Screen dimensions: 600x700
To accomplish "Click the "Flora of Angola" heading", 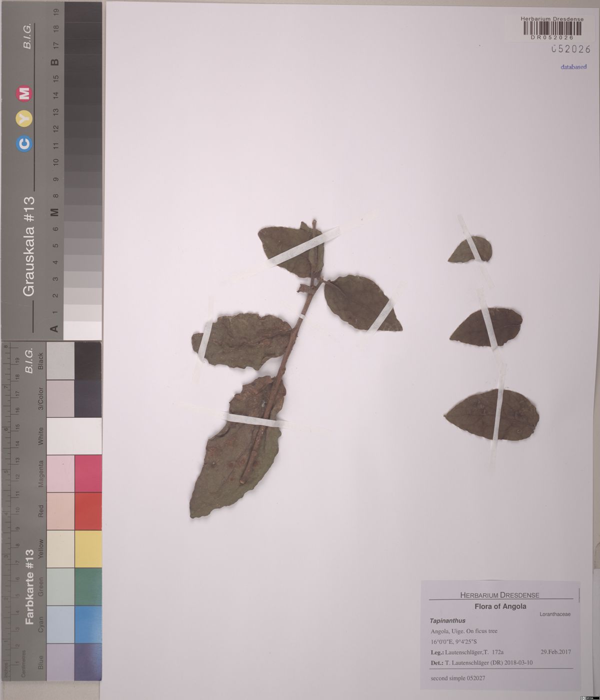I will click(x=500, y=606).
